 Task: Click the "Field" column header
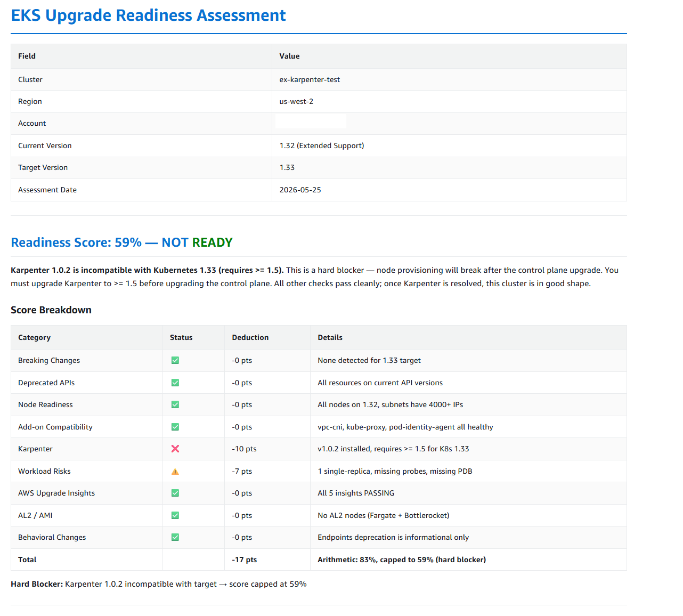point(27,56)
